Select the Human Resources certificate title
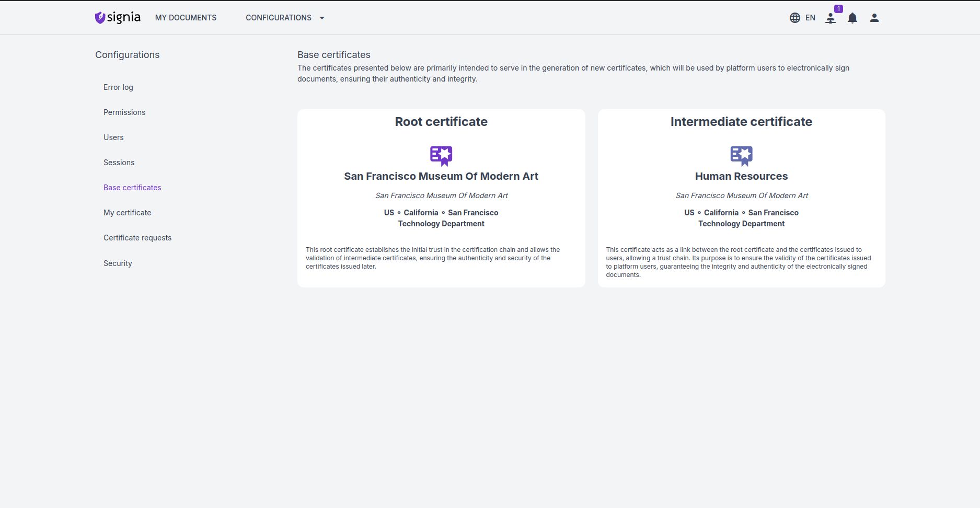Screen dimensions: 980x508 click(x=741, y=176)
